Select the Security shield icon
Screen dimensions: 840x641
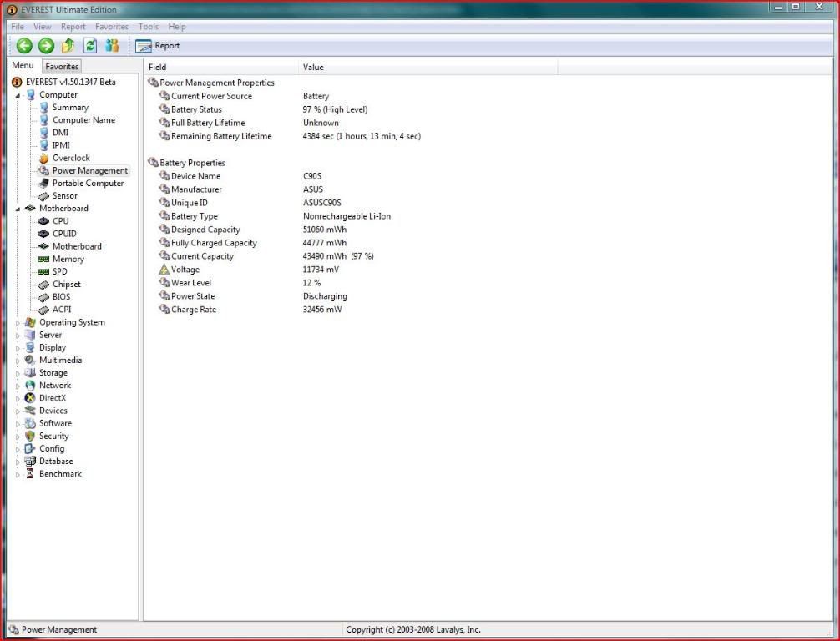(30, 436)
